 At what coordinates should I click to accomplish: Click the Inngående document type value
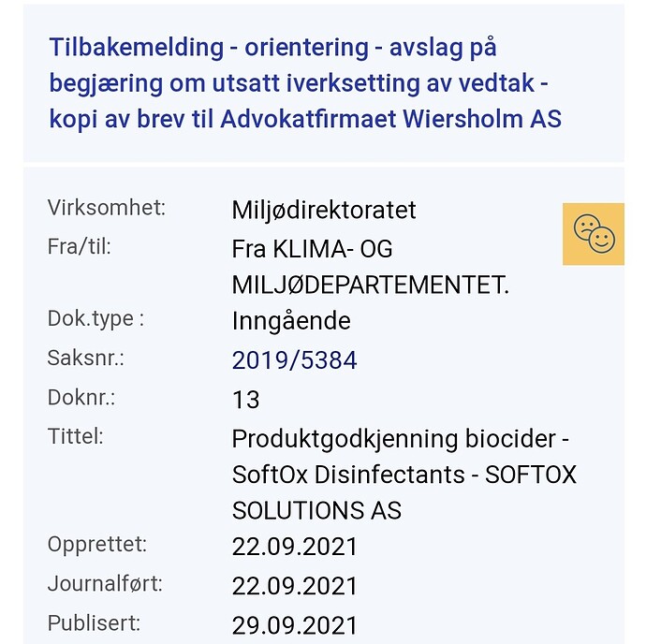291,321
